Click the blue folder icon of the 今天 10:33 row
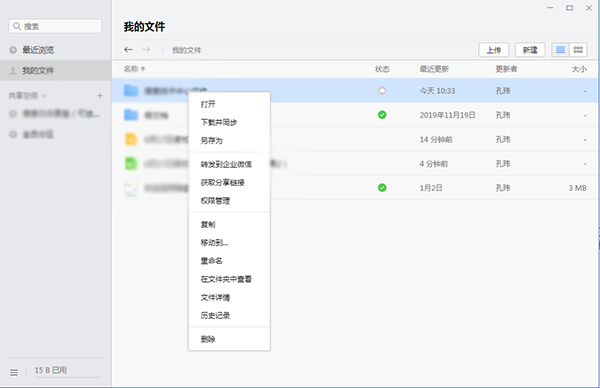The width and height of the screenshot is (600, 388). [x=131, y=90]
